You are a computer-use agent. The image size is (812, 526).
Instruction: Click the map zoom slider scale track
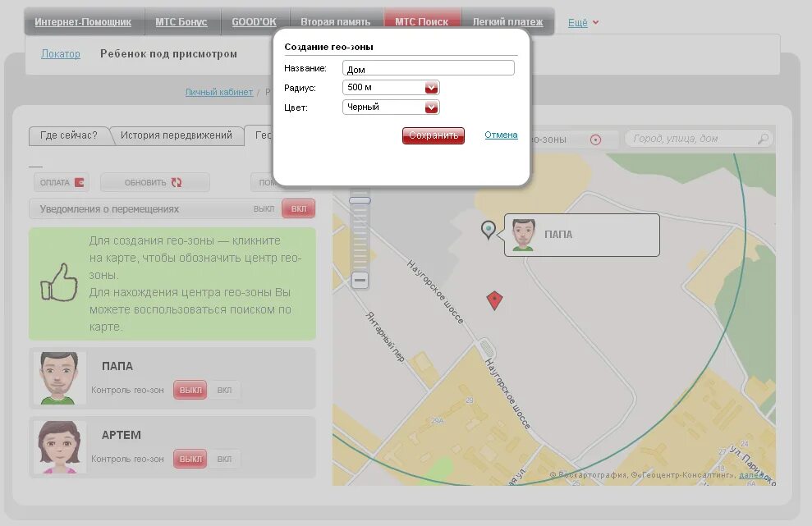360,238
